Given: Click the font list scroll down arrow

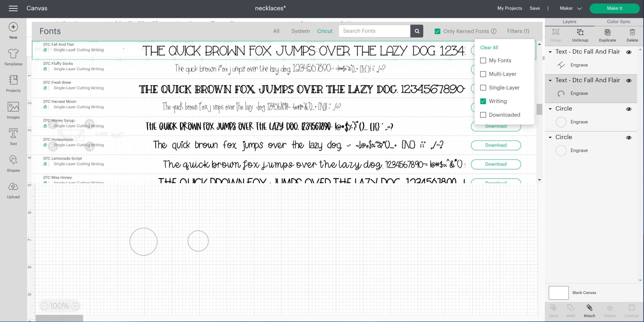Looking at the screenshot, I should pos(540,180).
